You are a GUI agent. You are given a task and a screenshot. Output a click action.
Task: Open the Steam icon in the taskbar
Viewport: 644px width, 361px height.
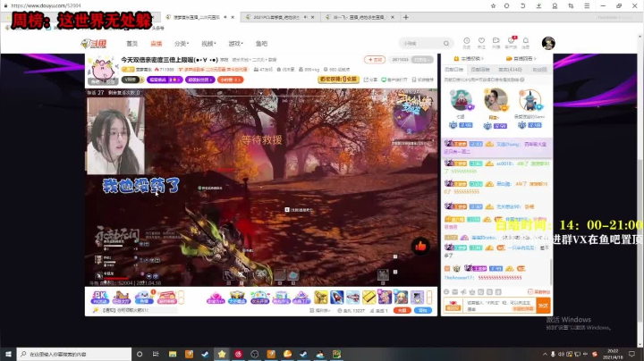click(x=206, y=354)
